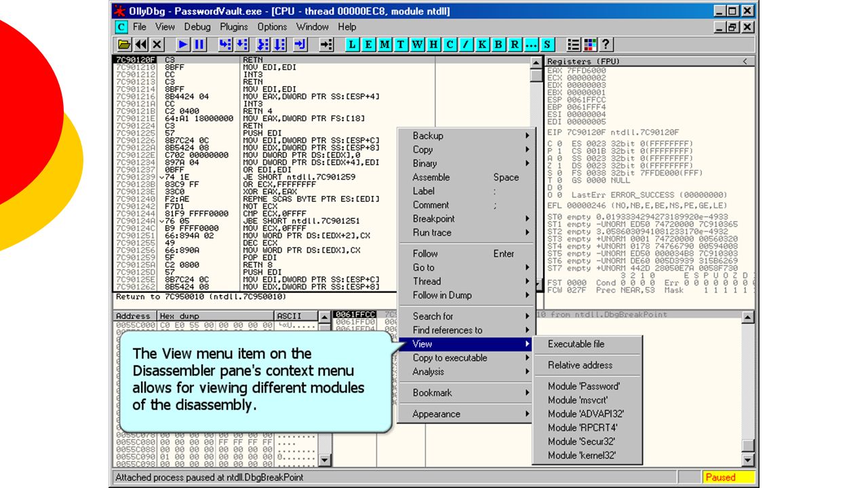Click the yellow Paused status indicator
Screen dimensions: 868x488
[x=728, y=477]
